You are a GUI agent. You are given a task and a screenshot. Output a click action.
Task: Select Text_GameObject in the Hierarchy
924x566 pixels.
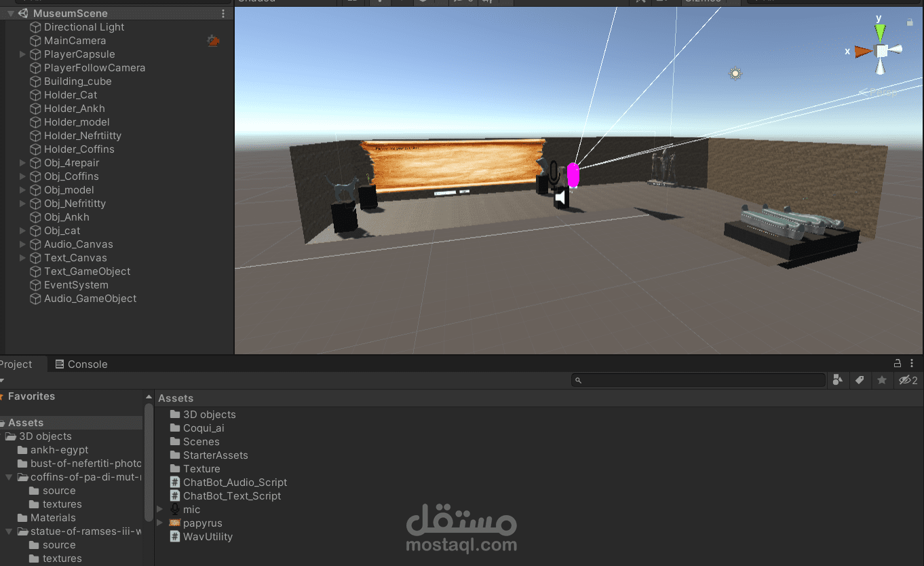point(87,271)
